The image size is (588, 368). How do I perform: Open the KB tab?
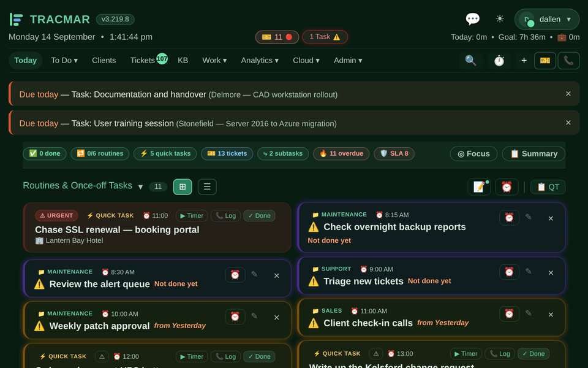183,61
